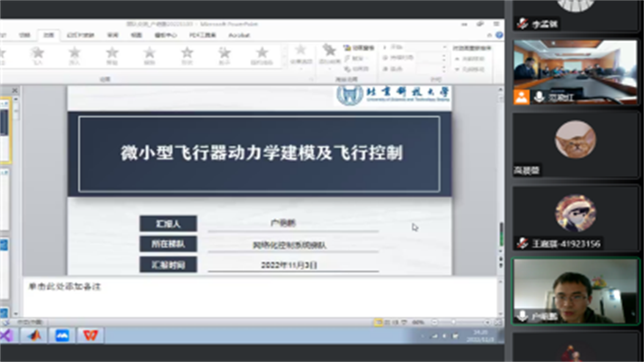Open the transition sound (声音) dropdown
Viewport: 644px width, 362px height.
(444, 48)
